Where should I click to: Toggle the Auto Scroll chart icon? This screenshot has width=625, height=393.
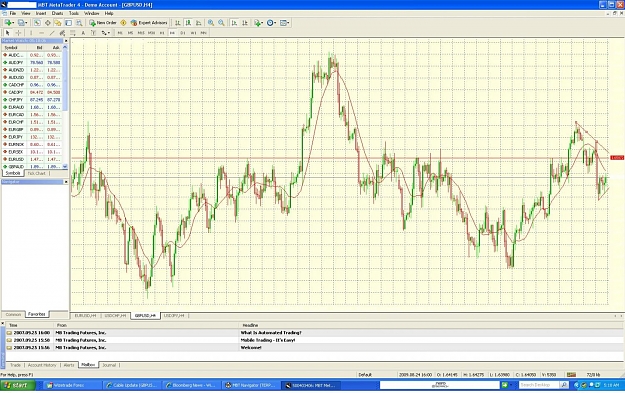click(234, 23)
